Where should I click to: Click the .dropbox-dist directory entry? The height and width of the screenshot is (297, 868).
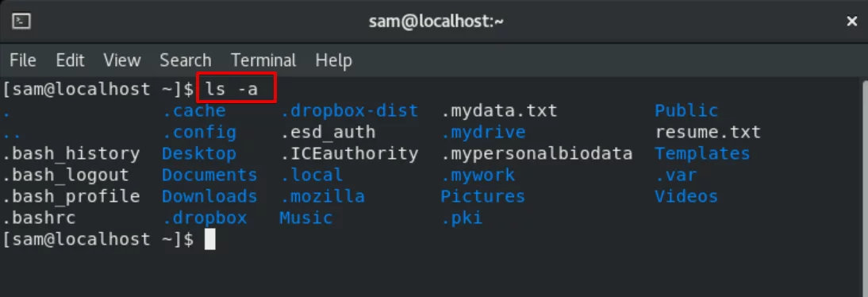(x=349, y=111)
